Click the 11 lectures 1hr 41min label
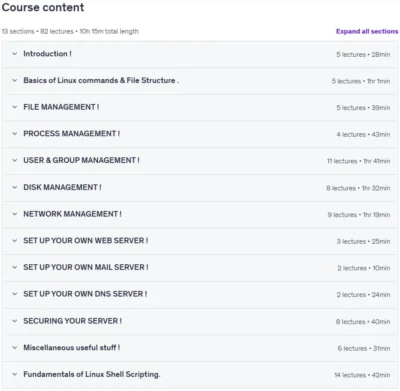 pyautogui.click(x=358, y=161)
